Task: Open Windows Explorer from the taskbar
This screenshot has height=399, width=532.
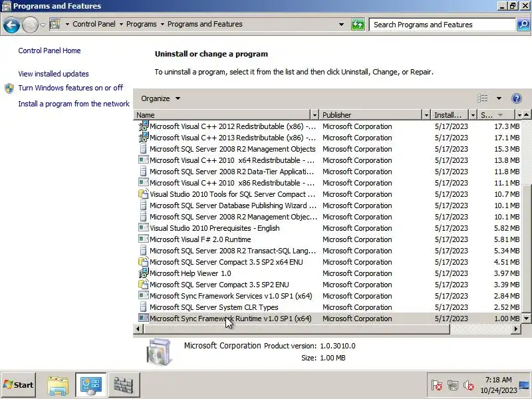Action: tap(58, 386)
